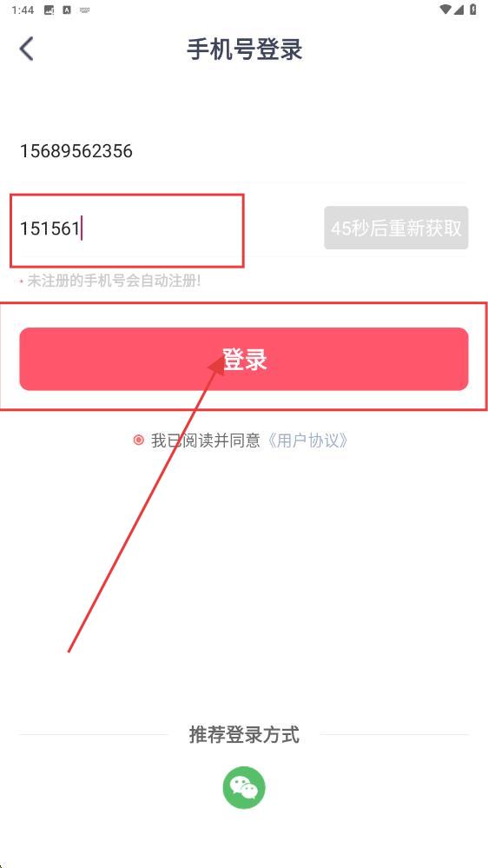The height and width of the screenshot is (868, 488).
Task: Tap the 1:44 clock in the status bar
Action: (23, 10)
